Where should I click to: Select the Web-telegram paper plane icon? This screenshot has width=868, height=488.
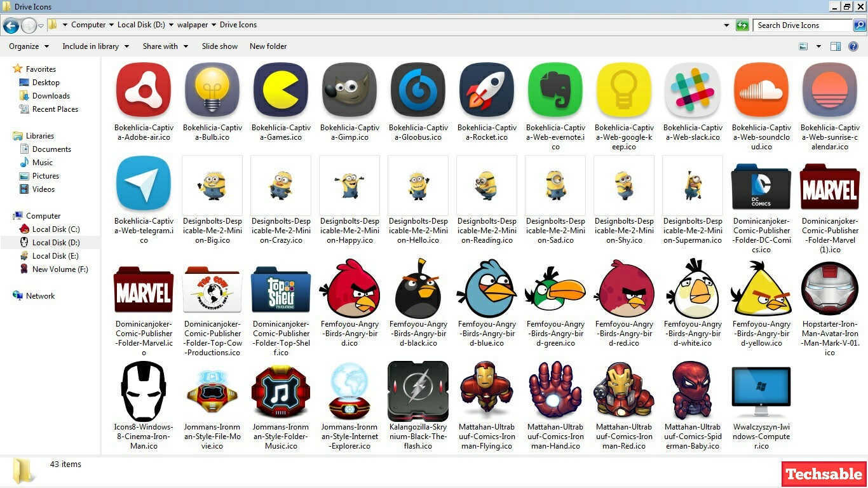(144, 183)
